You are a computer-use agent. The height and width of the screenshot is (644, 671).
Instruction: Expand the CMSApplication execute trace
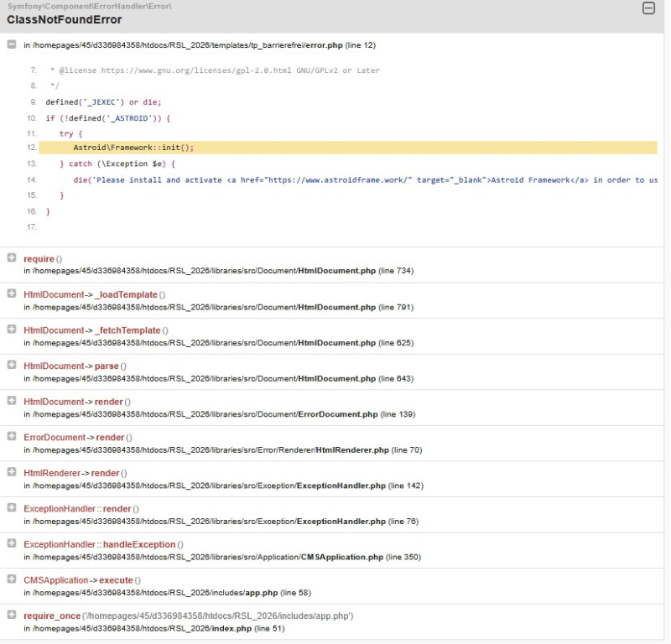tap(12, 579)
